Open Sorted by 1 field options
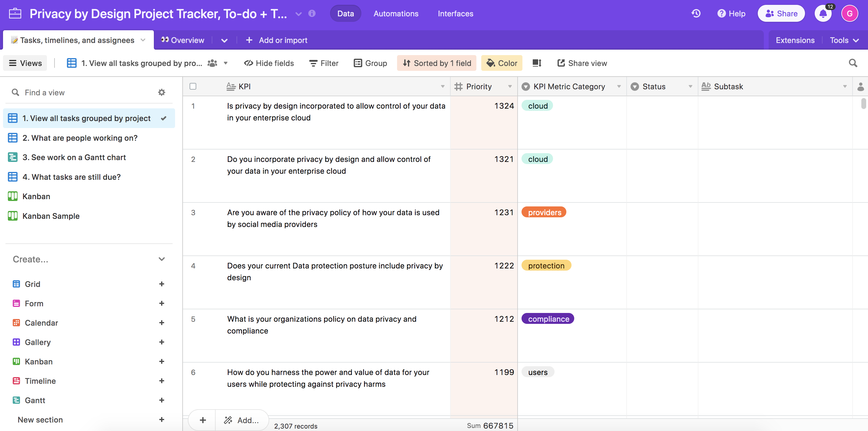The height and width of the screenshot is (431, 868). [437, 63]
